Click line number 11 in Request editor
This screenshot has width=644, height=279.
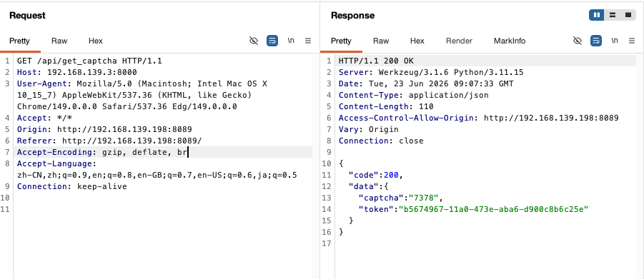6,209
